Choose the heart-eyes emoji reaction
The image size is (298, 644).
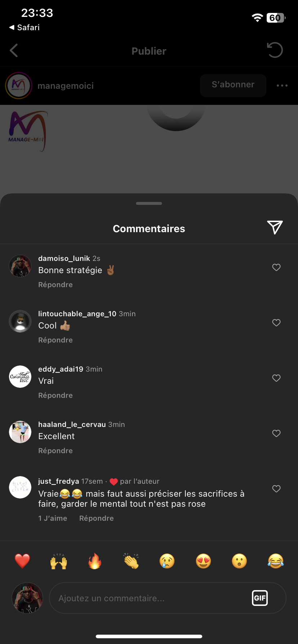[x=203, y=561]
